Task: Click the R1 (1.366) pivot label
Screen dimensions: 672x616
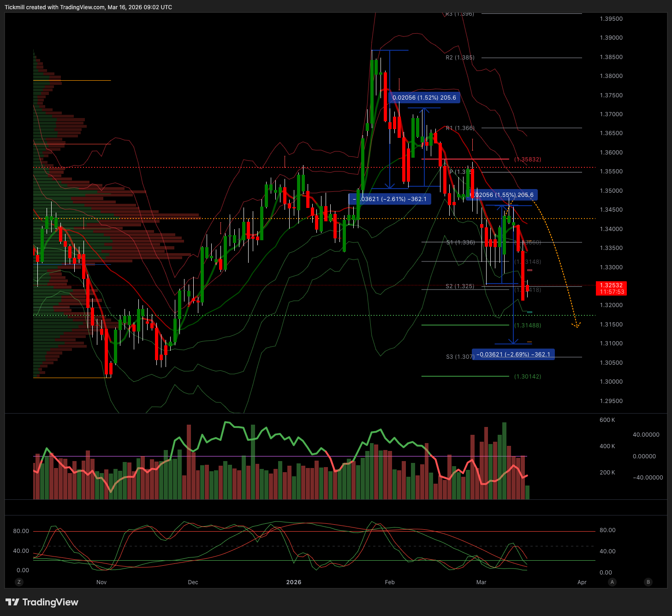Action: (460, 128)
